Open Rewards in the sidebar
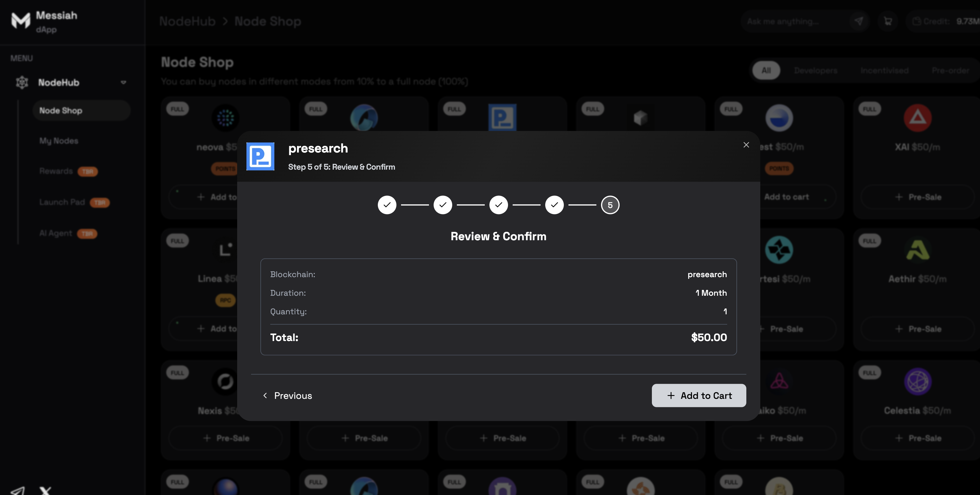Viewport: 980px width, 495px height. (56, 171)
